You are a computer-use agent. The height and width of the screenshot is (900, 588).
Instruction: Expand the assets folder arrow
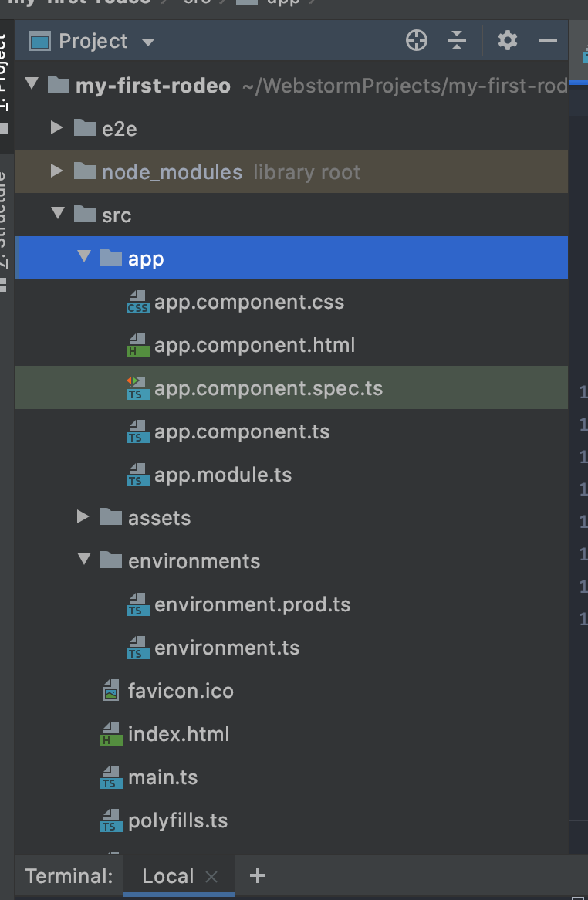click(83, 516)
